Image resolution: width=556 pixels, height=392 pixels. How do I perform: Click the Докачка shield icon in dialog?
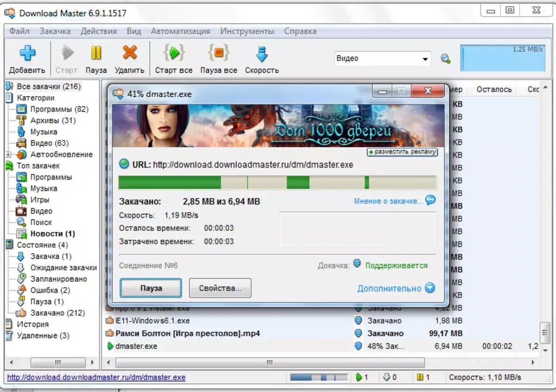(357, 264)
